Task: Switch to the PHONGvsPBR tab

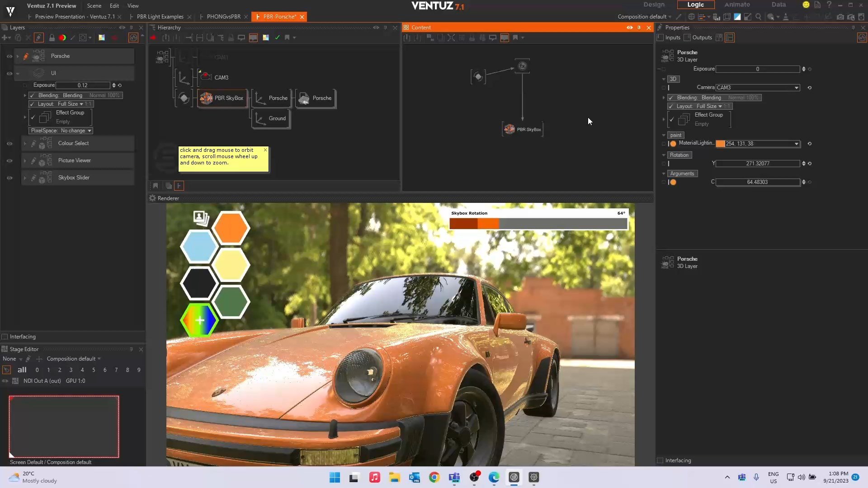Action: click(x=223, y=17)
